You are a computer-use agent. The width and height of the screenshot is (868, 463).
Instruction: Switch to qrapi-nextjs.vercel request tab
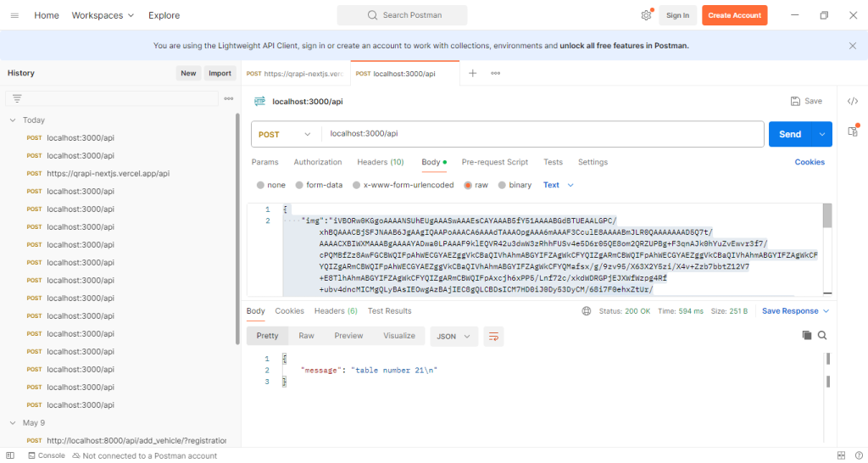pos(296,73)
